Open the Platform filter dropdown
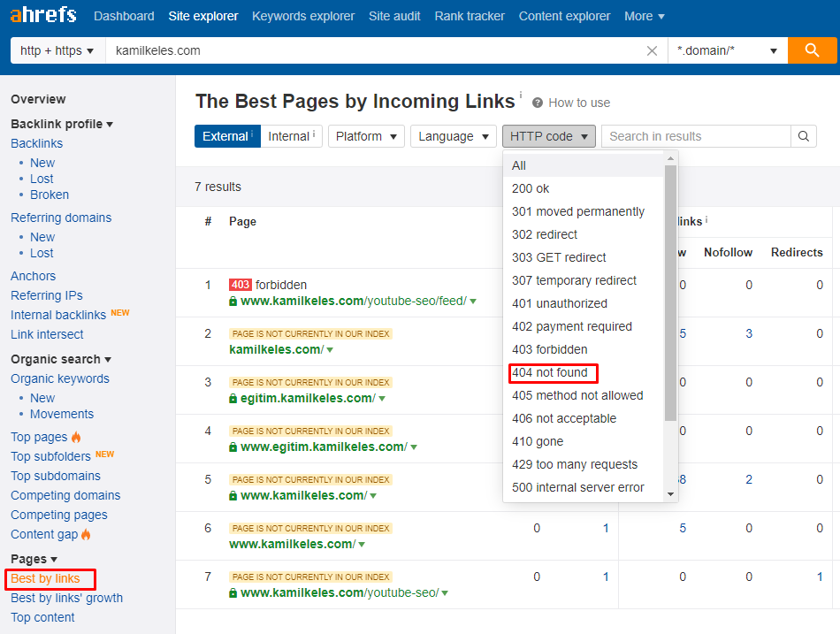840x634 pixels. (366, 136)
